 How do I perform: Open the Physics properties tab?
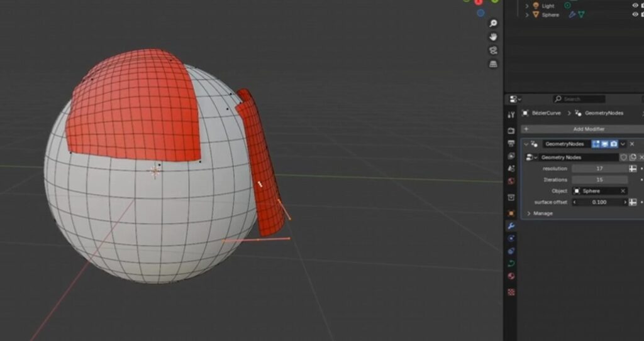(x=511, y=239)
